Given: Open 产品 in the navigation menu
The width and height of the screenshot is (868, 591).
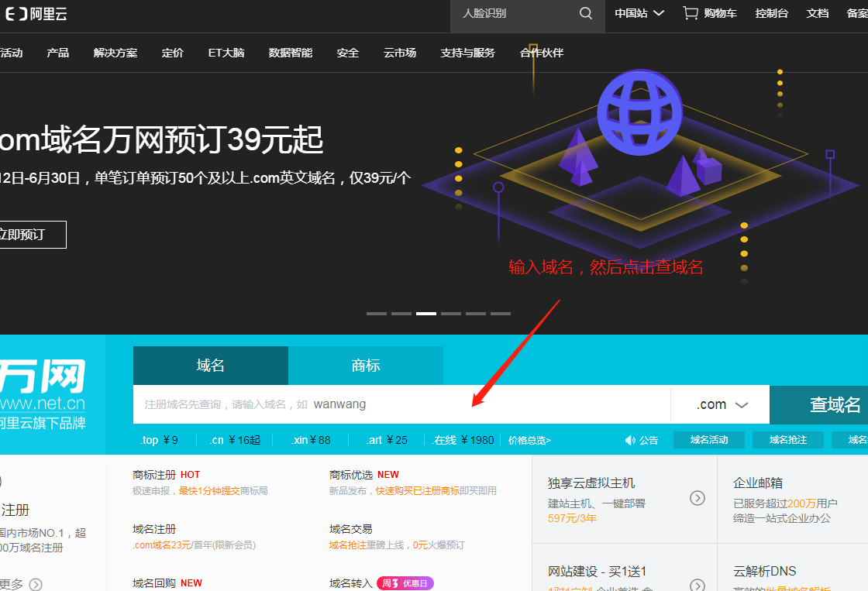Looking at the screenshot, I should tap(58, 53).
